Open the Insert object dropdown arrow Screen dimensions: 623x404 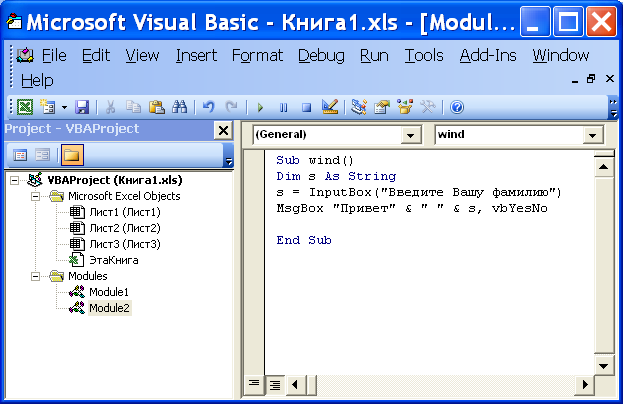pyautogui.click(x=64, y=107)
